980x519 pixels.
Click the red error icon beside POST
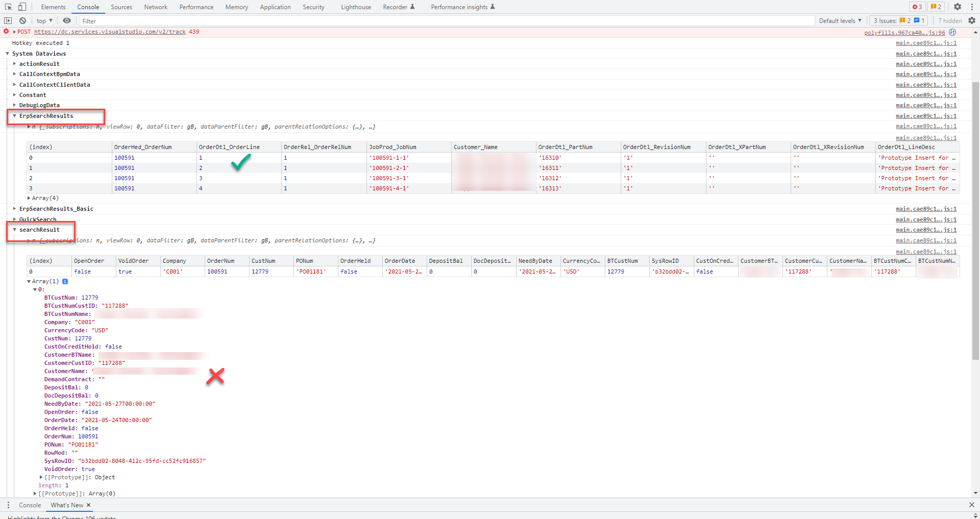(6, 32)
